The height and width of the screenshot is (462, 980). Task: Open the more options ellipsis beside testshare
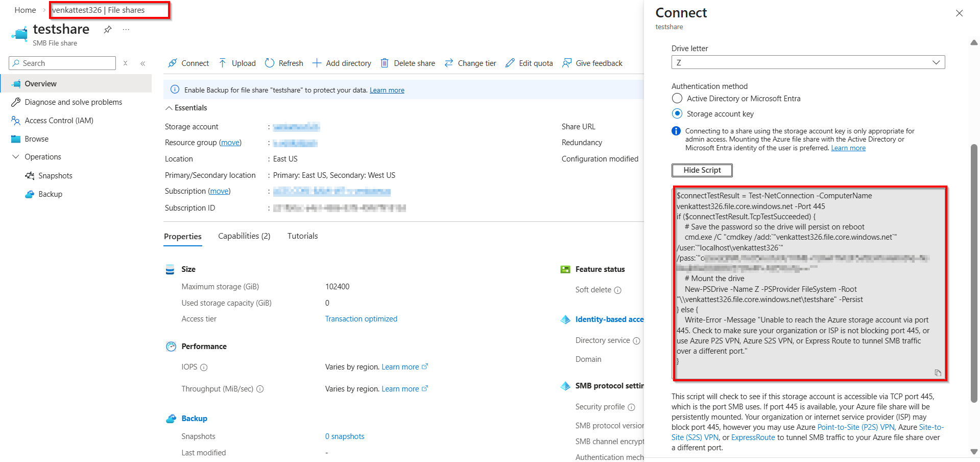click(x=126, y=30)
